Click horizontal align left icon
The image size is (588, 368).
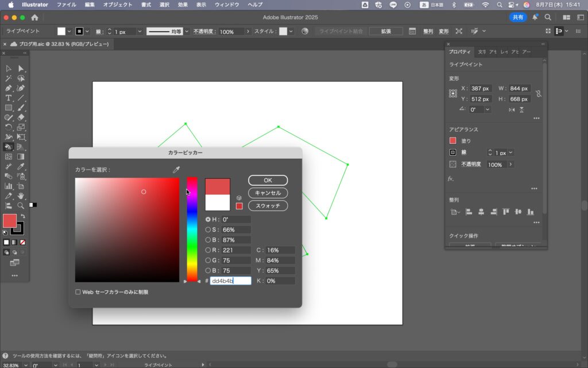pyautogui.click(x=469, y=212)
